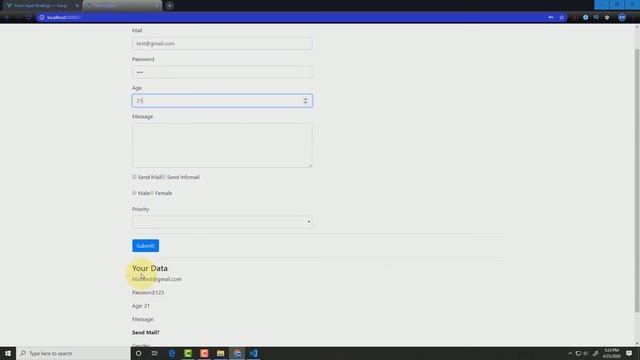Open Cortana from the taskbar
640x360 pixels.
(x=139, y=353)
